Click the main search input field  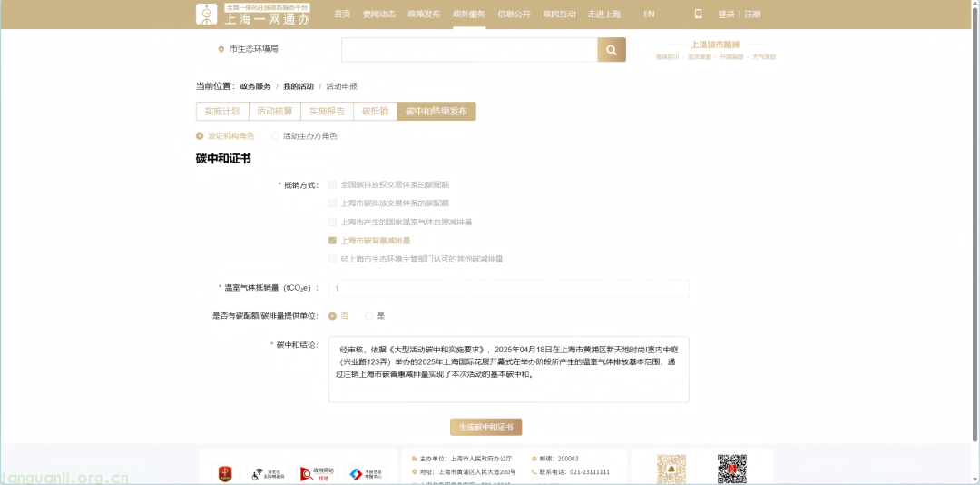(469, 49)
